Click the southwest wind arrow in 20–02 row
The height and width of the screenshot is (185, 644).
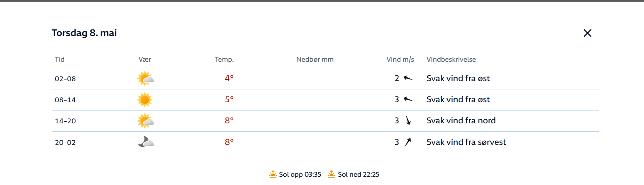pos(408,142)
